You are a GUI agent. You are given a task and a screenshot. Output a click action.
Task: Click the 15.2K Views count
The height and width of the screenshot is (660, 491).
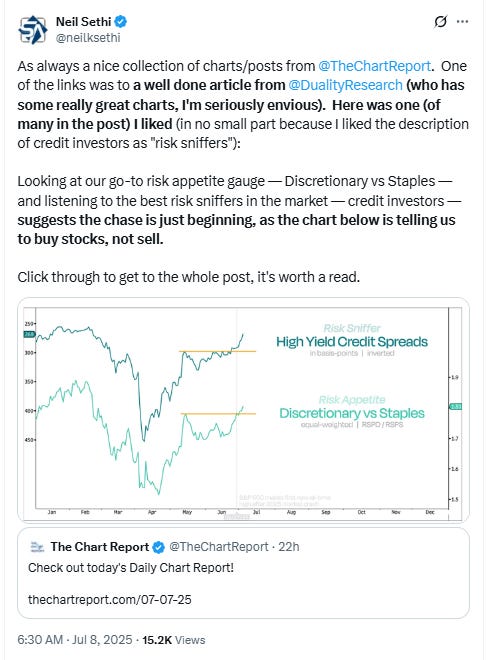coord(173,640)
